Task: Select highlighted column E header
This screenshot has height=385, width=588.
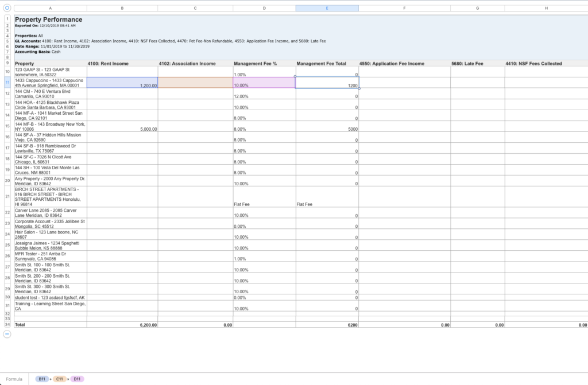Action: point(327,8)
